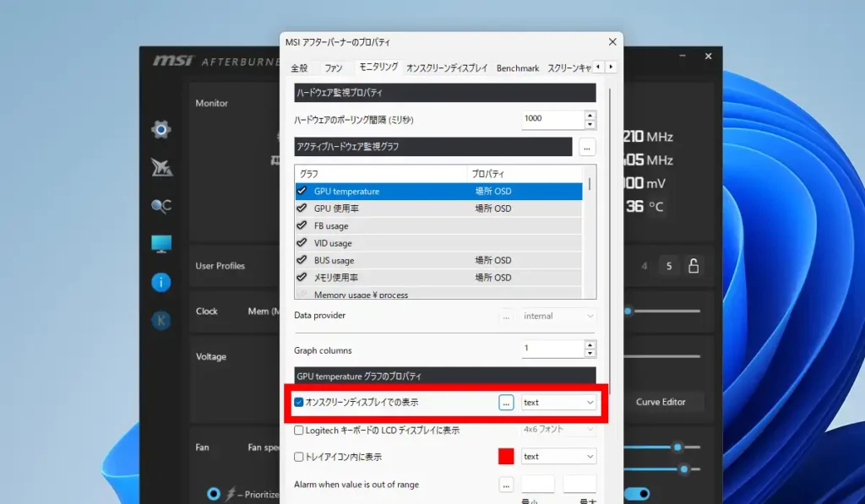Click the OC Scanner icon in sidebar
Screen dimensions: 865x504
tap(160, 205)
